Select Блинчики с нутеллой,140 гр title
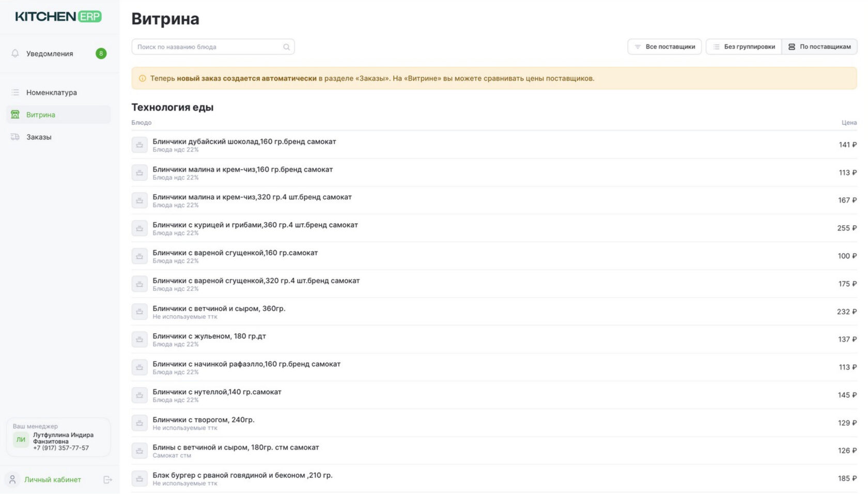The height and width of the screenshot is (494, 868). click(x=217, y=392)
